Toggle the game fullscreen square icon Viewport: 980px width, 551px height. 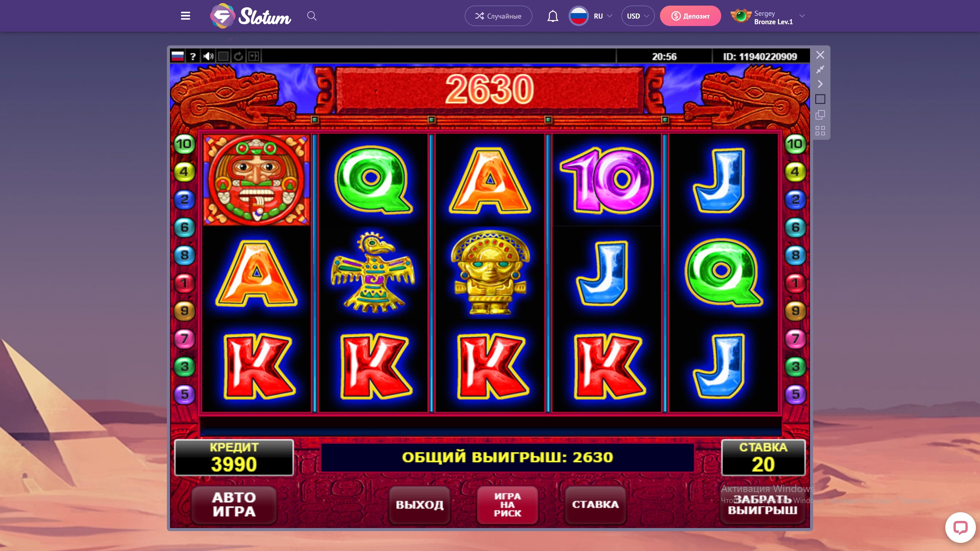(x=223, y=57)
